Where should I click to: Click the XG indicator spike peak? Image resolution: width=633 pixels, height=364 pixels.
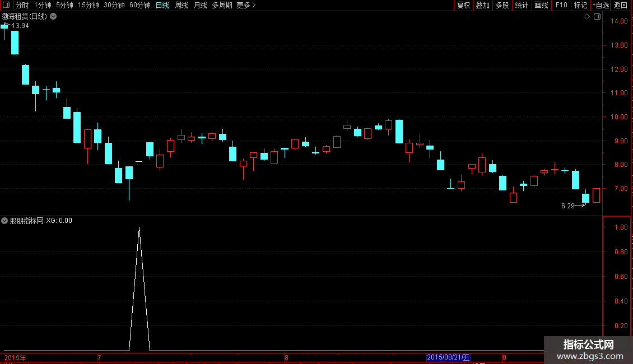(x=139, y=228)
